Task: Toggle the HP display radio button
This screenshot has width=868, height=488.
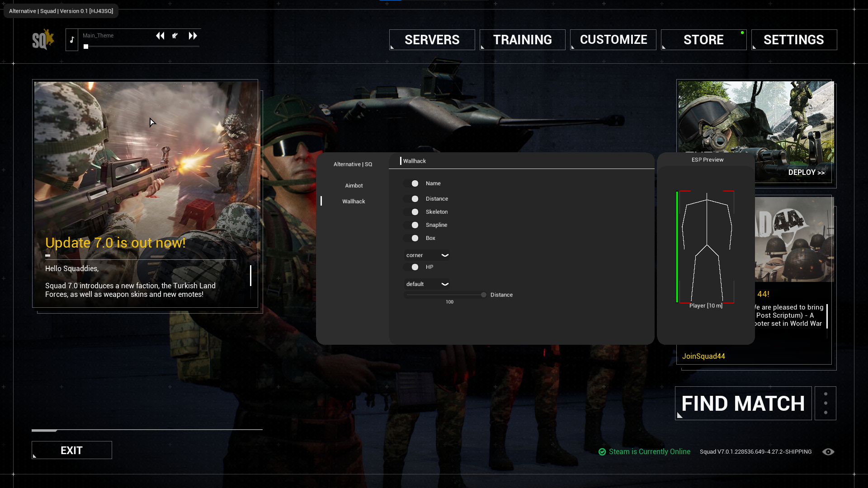Action: tap(415, 266)
